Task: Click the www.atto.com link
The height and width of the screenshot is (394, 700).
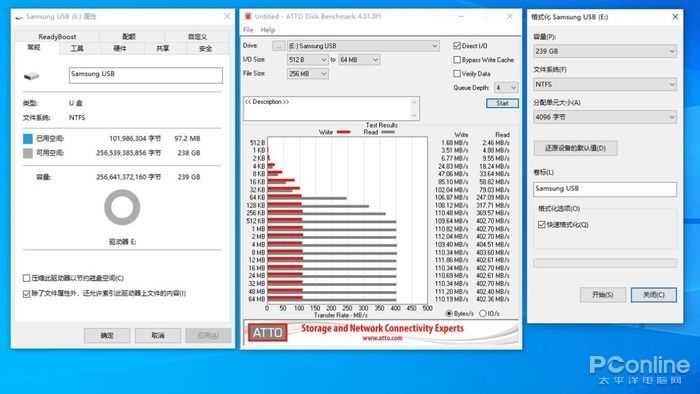Action: [382, 338]
